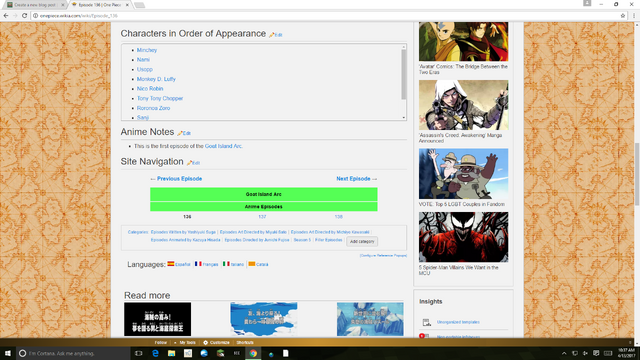Click the page vertical scrollbar thumb
The width and height of the screenshot is (640, 360).
click(x=637, y=174)
